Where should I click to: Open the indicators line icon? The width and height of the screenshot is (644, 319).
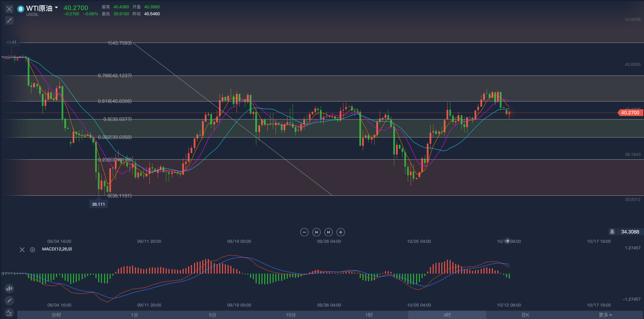click(x=9, y=312)
